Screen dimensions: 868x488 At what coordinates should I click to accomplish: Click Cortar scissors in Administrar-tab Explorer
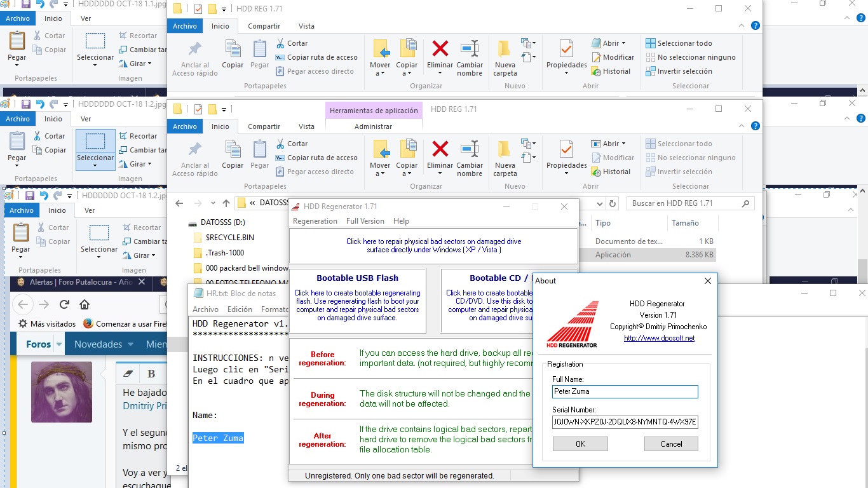point(292,144)
